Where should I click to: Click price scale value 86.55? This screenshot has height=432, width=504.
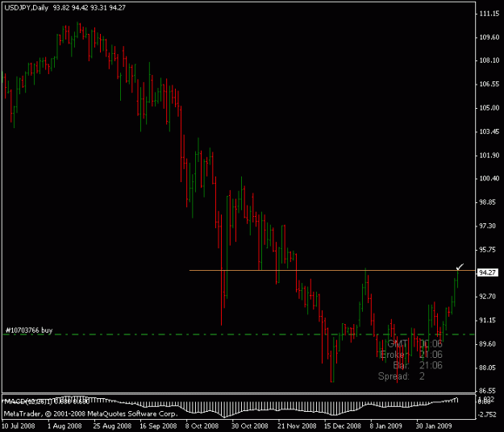tap(488, 391)
